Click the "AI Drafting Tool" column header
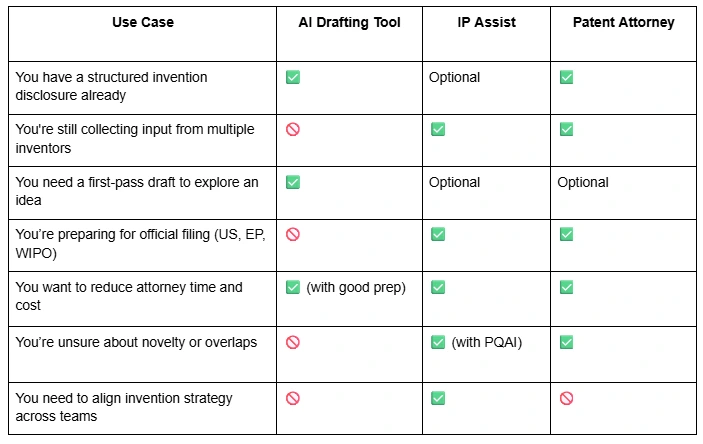Screen dimensions: 703x444 pyautogui.click(x=348, y=22)
